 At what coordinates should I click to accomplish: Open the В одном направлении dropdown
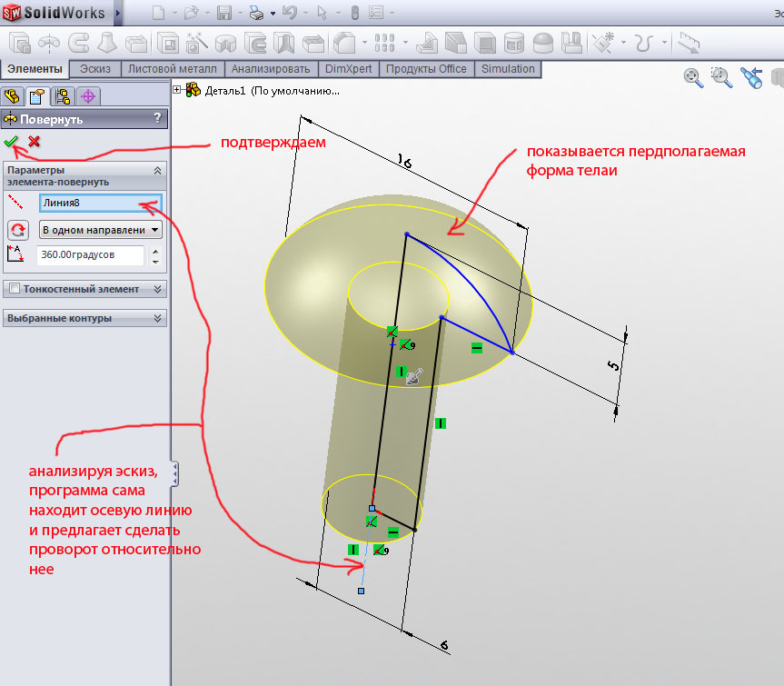click(x=100, y=229)
